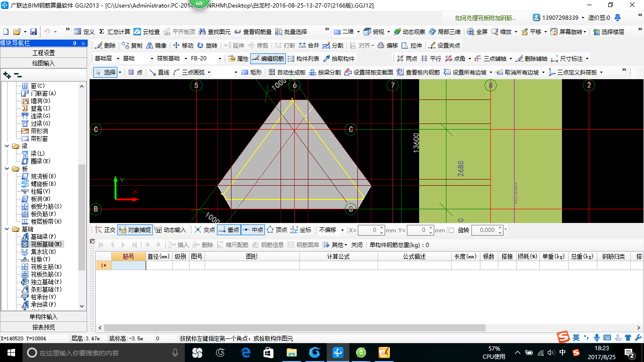Toggle the 编辑钢筋 button

[x=268, y=59]
